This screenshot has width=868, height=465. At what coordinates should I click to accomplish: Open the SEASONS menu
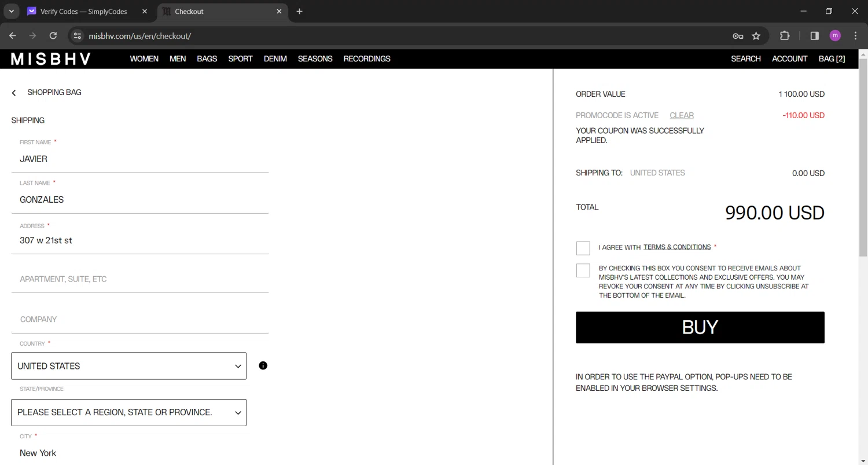tap(315, 58)
